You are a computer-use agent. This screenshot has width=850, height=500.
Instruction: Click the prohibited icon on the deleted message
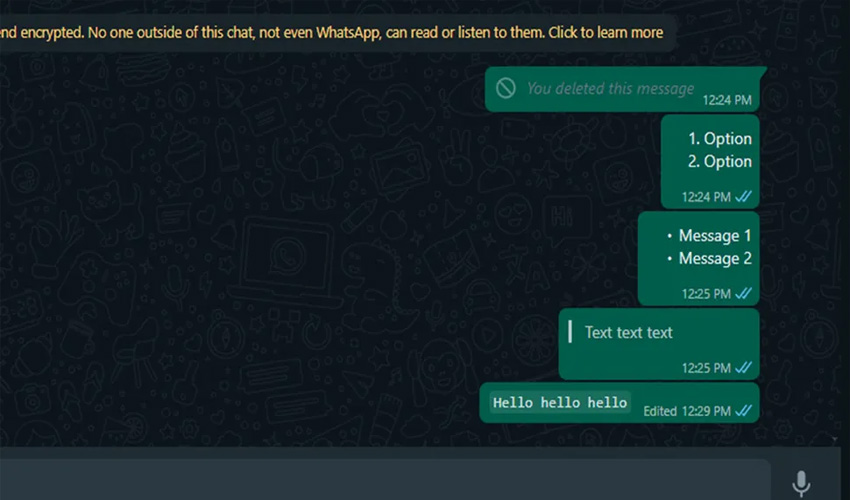point(505,88)
